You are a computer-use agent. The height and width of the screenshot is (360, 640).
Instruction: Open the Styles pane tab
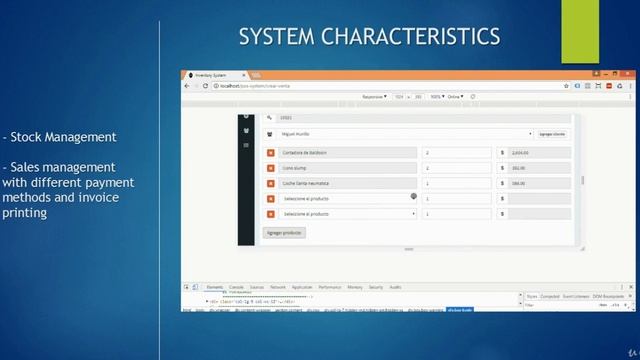pos(532,296)
